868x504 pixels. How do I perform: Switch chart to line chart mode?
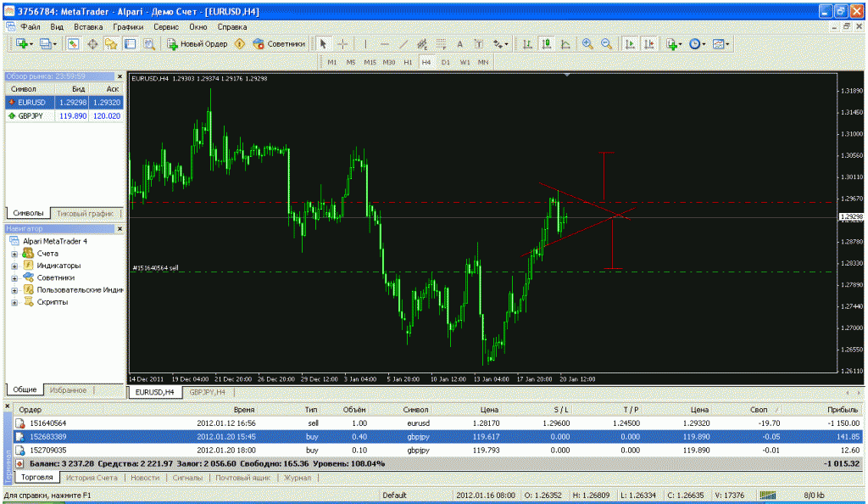point(565,43)
